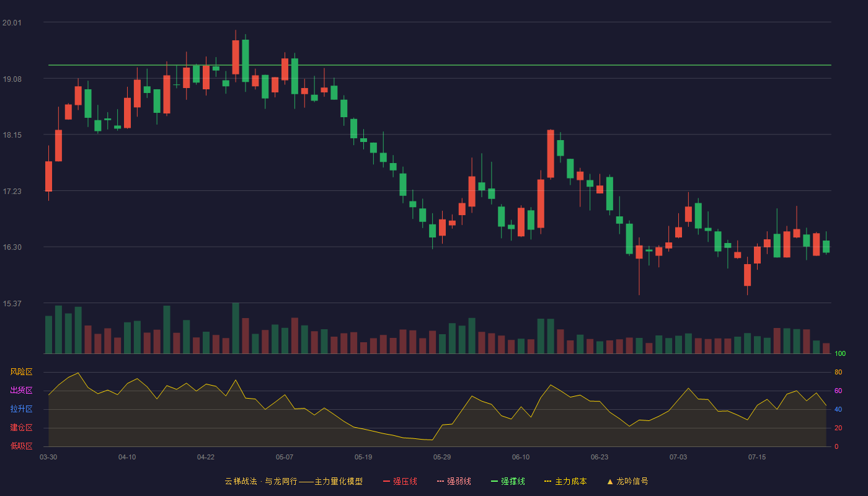Click the 06-23 date label
The width and height of the screenshot is (868, 496).
600,457
